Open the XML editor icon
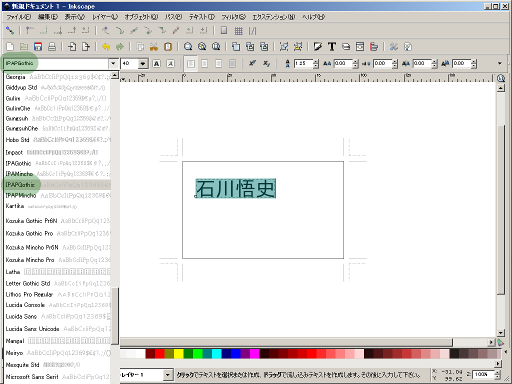 (x=360, y=47)
